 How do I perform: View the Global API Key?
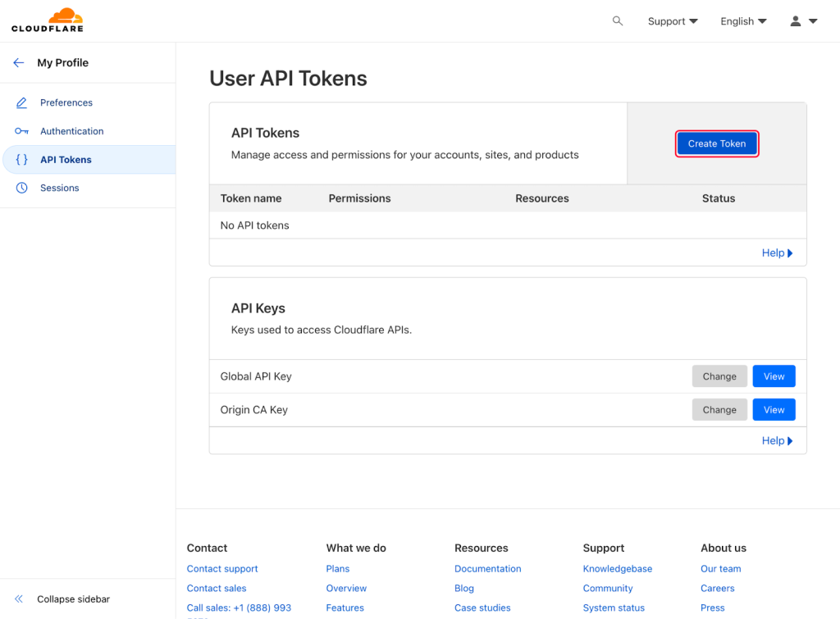774,376
